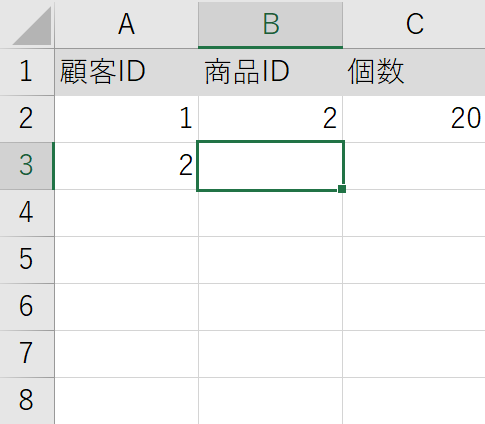Viewport: 485px width, 424px height.
Task: Click the fill handle of cell B3
Action: point(342,189)
